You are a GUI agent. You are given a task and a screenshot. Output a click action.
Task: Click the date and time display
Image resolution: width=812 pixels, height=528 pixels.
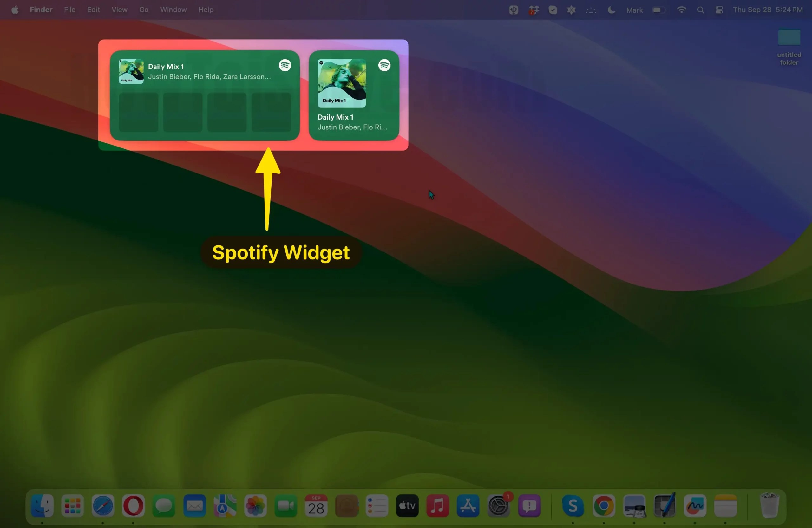[768, 10]
